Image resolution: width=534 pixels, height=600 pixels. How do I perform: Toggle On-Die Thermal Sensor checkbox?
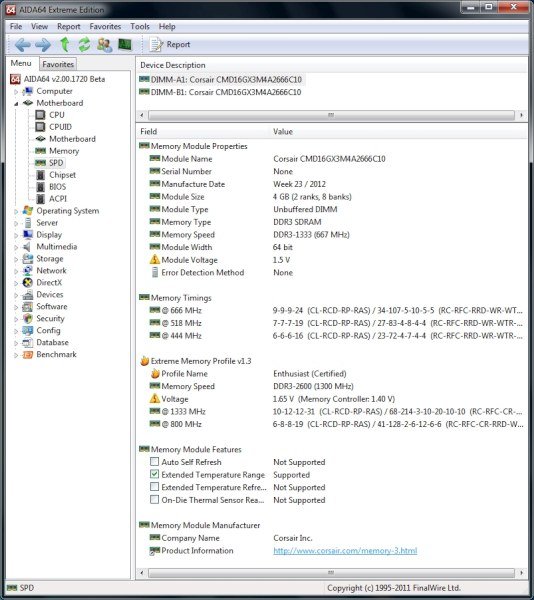pos(154,499)
